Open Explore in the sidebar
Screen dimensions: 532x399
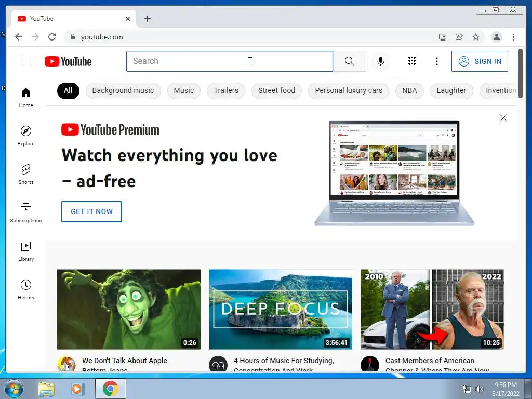(x=26, y=136)
